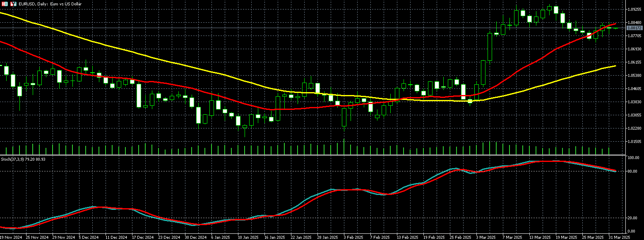Screen dimensions: 644x240
Task: Click the Depth of Market icon
Action: coord(5,4)
